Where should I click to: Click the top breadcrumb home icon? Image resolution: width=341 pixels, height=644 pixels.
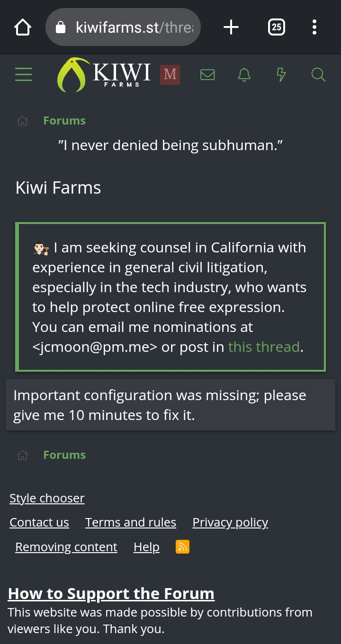(x=23, y=121)
